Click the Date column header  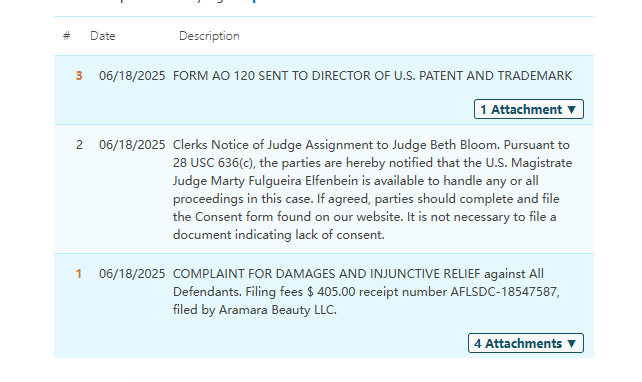click(103, 36)
